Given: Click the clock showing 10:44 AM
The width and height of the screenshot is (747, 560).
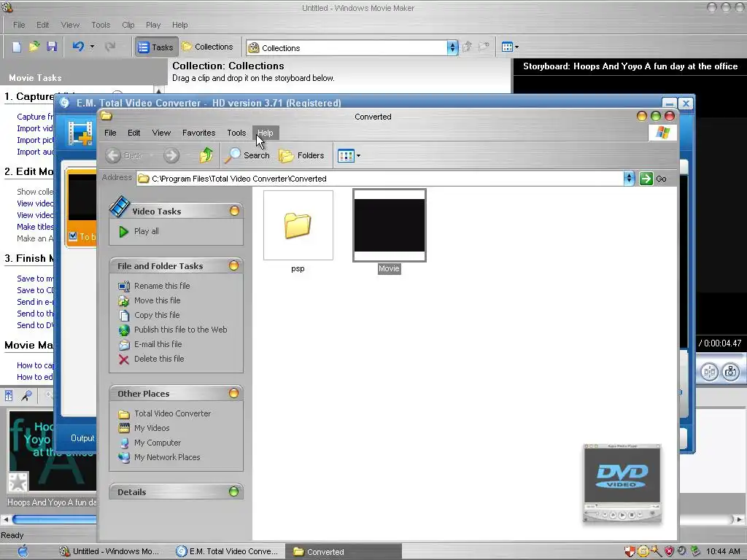Looking at the screenshot, I should pos(723,551).
